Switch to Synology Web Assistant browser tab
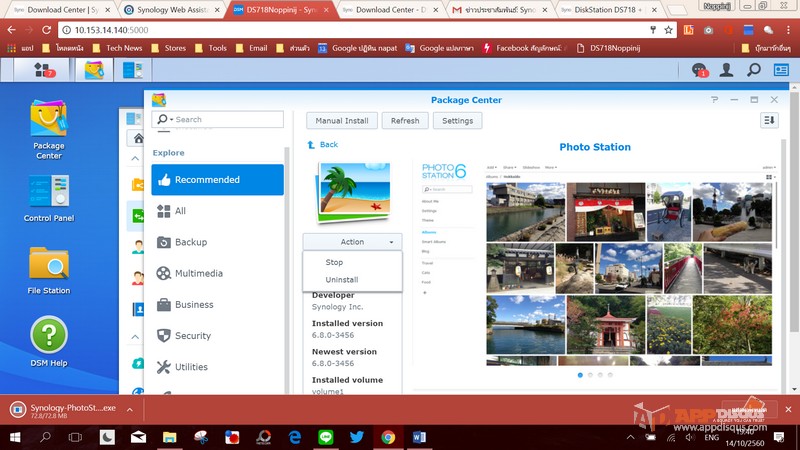This screenshot has width=800, height=450. 171,10
